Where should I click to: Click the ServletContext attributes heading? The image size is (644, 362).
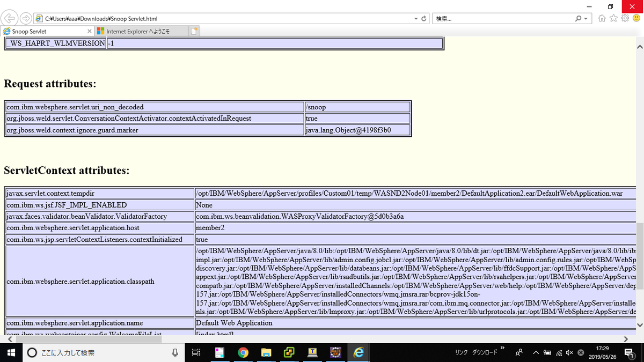coord(67,171)
